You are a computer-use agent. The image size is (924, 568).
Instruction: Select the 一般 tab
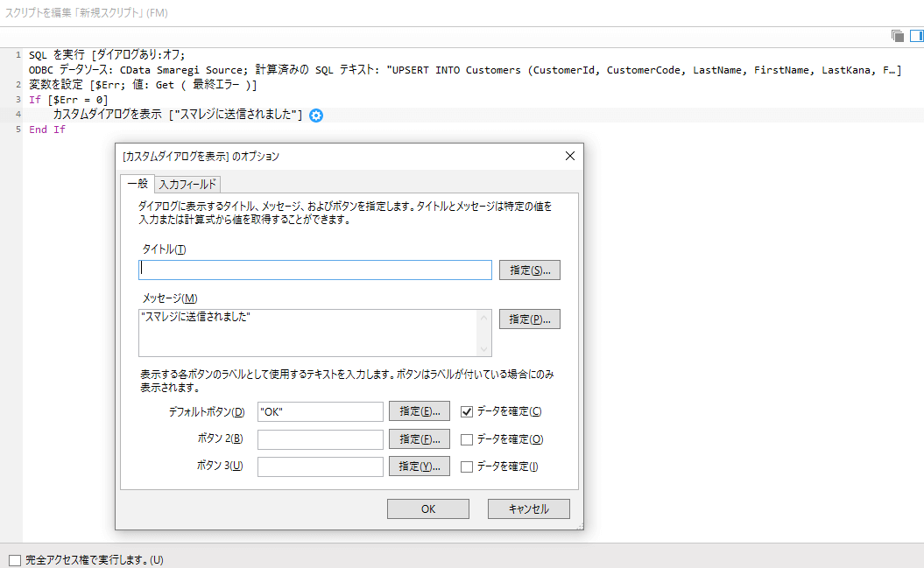coord(138,184)
